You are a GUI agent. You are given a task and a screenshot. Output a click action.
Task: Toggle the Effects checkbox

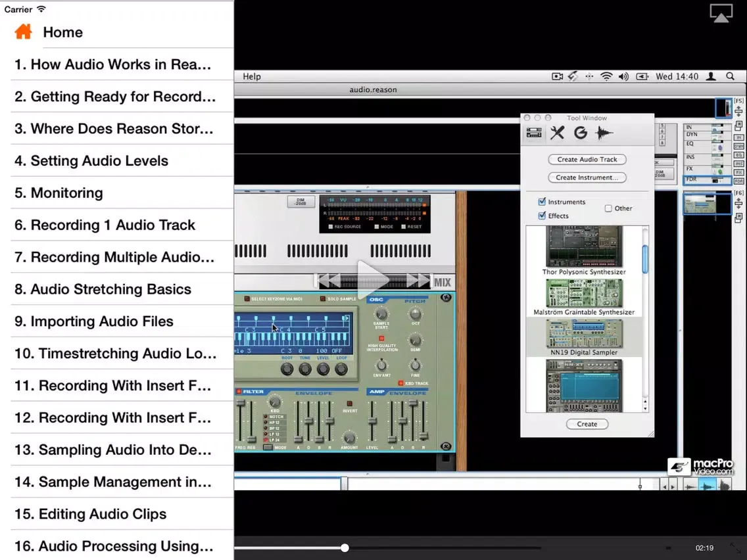(x=542, y=215)
